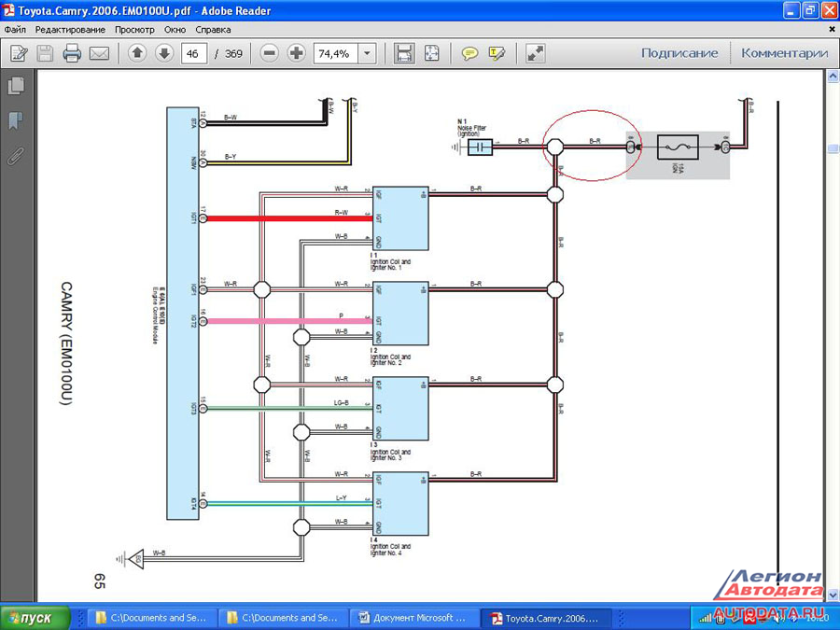This screenshot has height=630, width=840.
Task: Select the highlight text tool
Action: point(497,53)
